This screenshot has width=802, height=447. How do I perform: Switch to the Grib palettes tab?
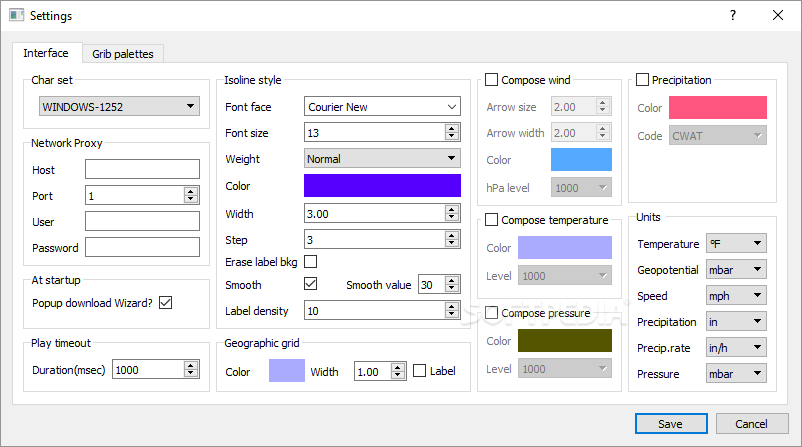tap(123, 54)
